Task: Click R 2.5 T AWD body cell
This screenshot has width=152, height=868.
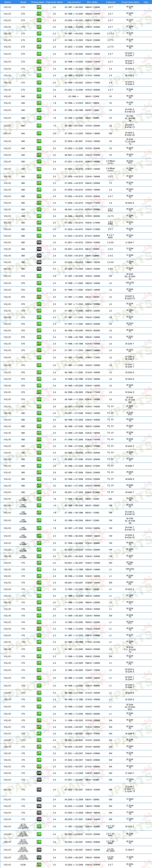Action: point(110,236)
